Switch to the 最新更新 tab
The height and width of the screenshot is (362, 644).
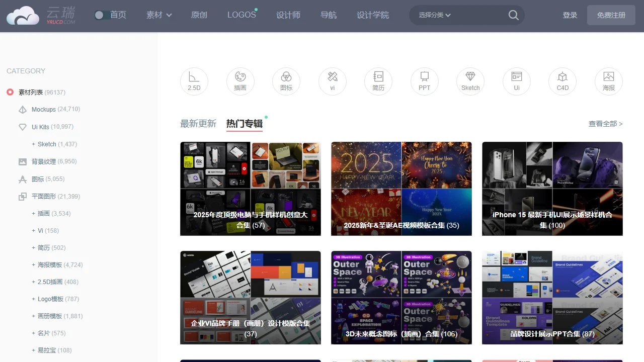click(x=198, y=123)
